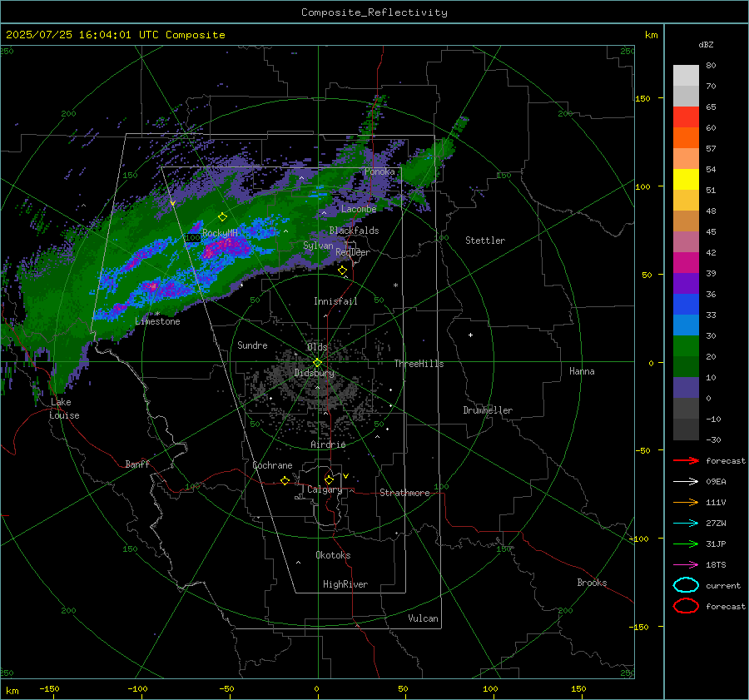
Task: Click the magenta swatch between 42 and 39 dBZ
Action: click(686, 262)
